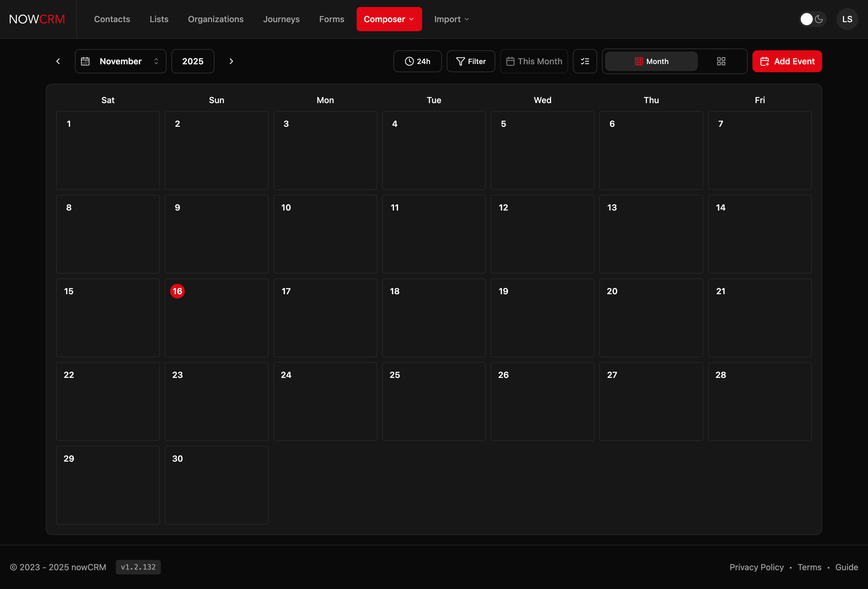
Task: Open the Filter options
Action: point(471,61)
